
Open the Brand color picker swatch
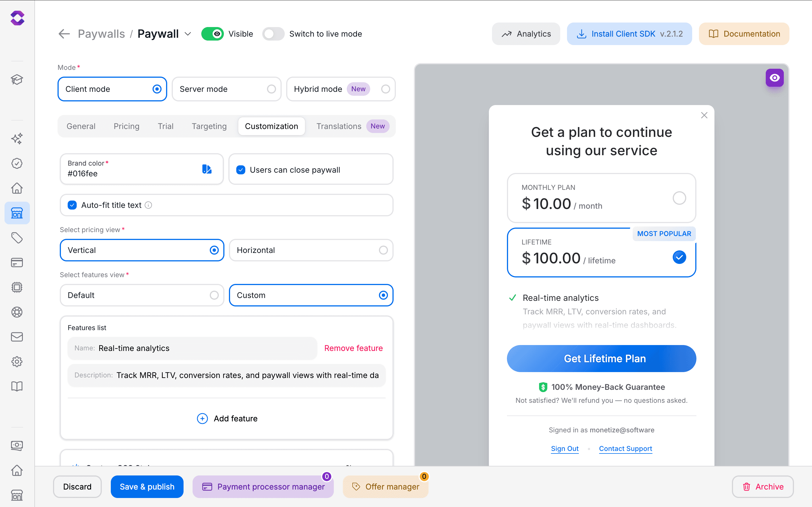point(207,169)
